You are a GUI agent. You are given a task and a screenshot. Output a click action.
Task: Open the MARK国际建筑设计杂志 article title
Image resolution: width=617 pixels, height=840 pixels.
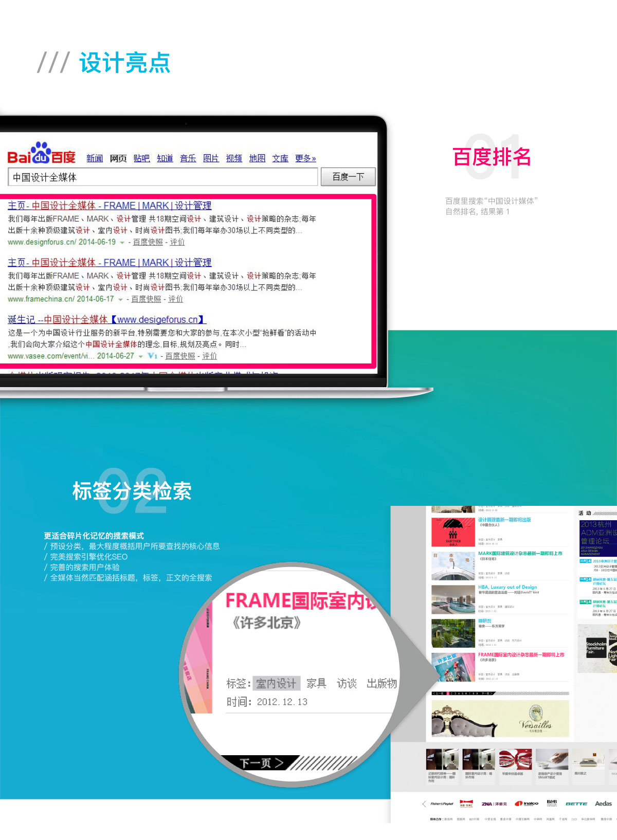tap(520, 554)
